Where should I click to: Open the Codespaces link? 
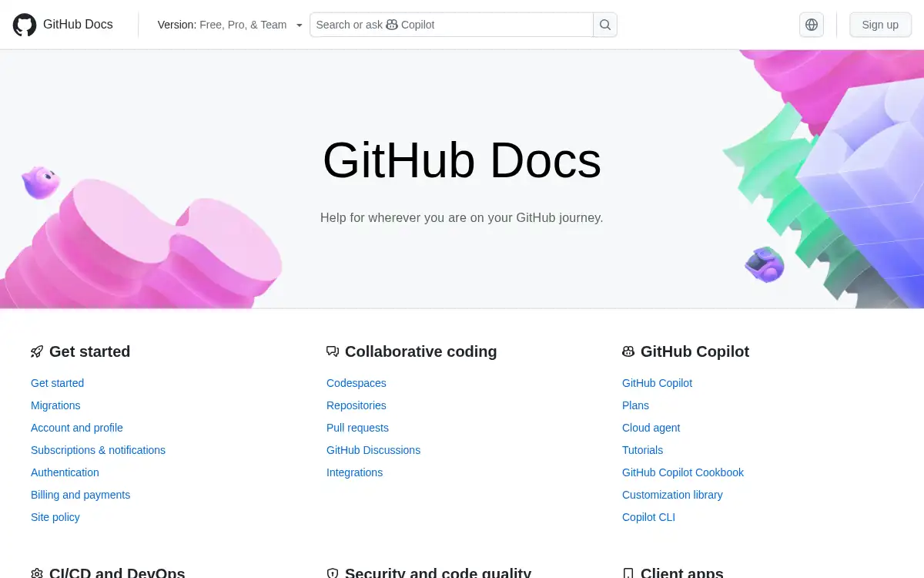[357, 383]
